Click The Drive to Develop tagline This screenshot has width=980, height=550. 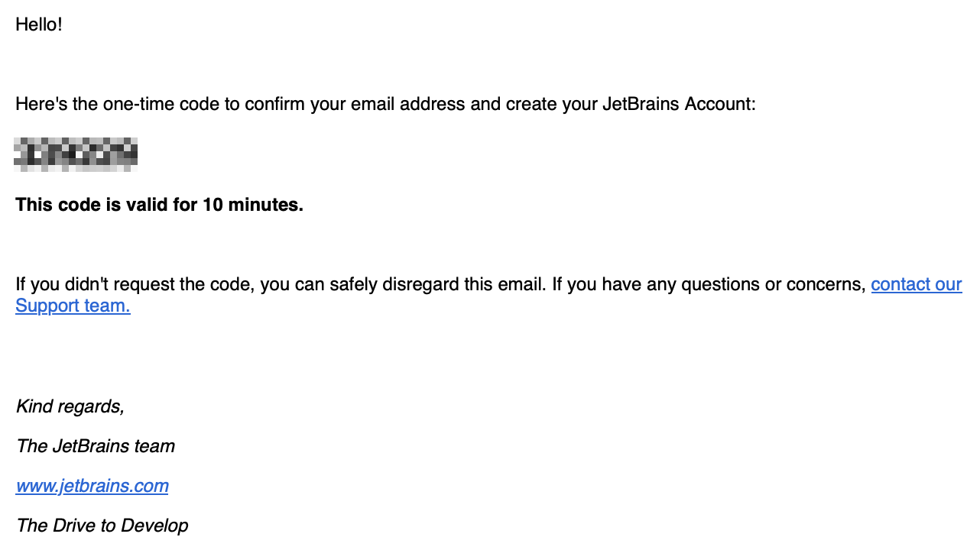click(x=102, y=526)
